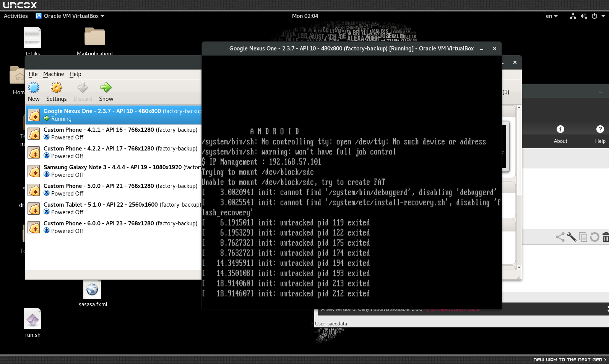
Task: Open Genymotion Help question-mark icon
Action: tap(600, 129)
